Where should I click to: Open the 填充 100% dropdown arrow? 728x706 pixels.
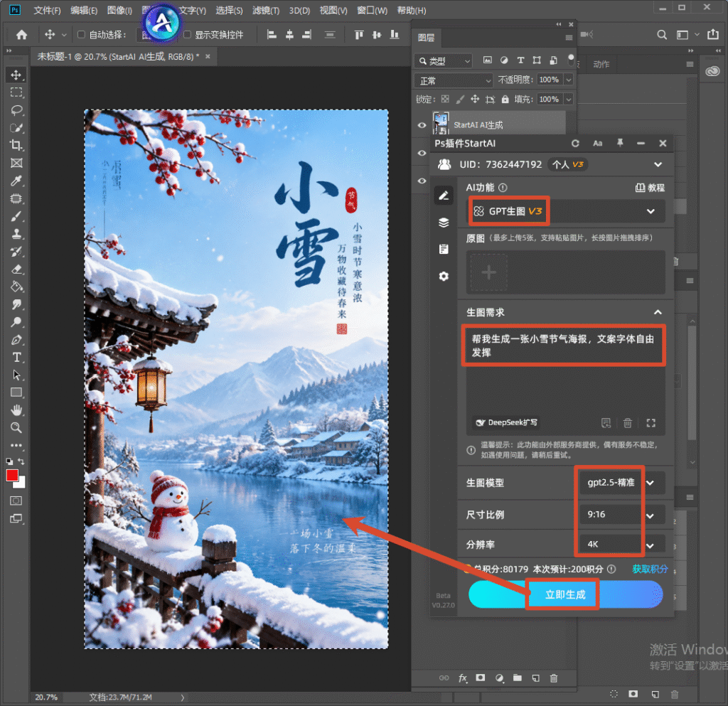569,99
